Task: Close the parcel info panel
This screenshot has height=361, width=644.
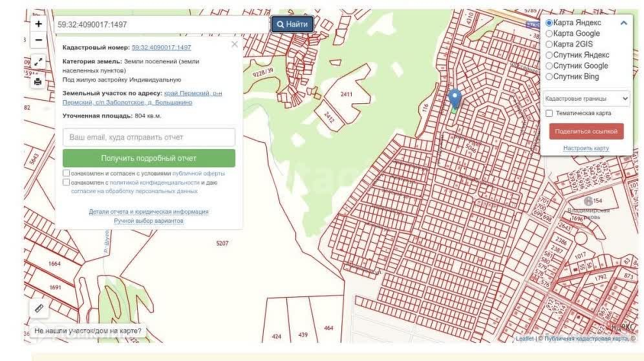Action: pyautogui.click(x=235, y=45)
